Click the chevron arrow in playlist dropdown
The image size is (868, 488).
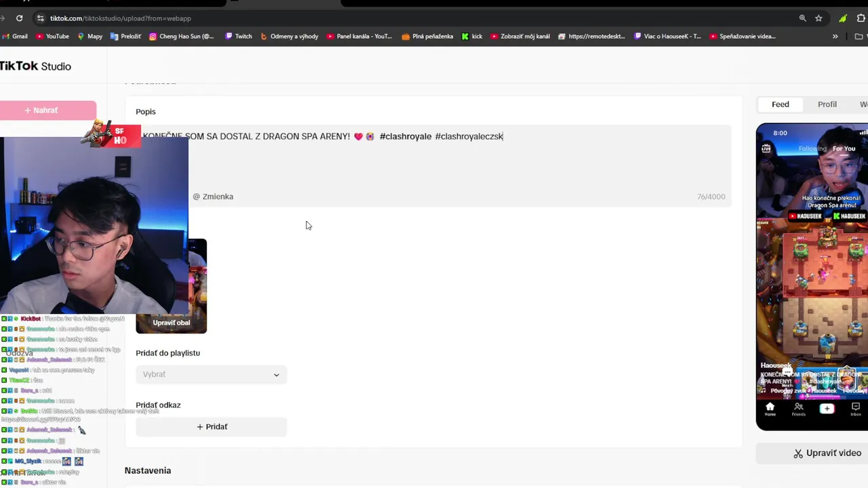pos(276,375)
